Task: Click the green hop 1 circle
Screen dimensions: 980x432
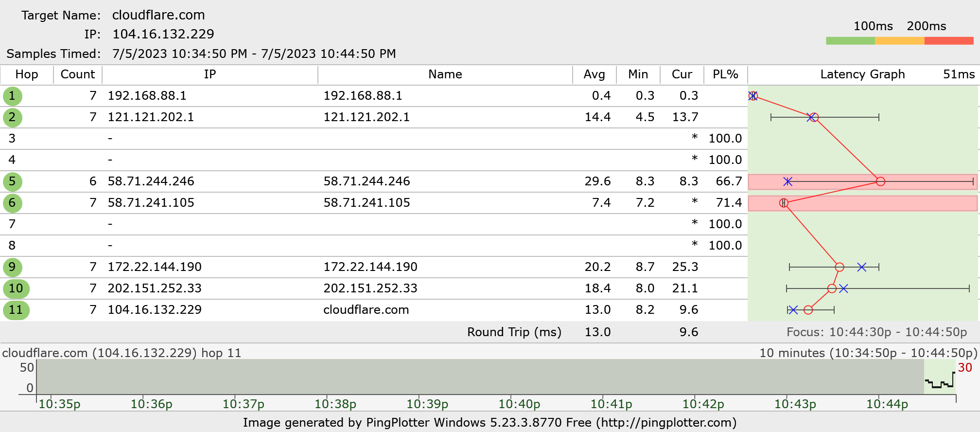Action: pyautogui.click(x=13, y=96)
